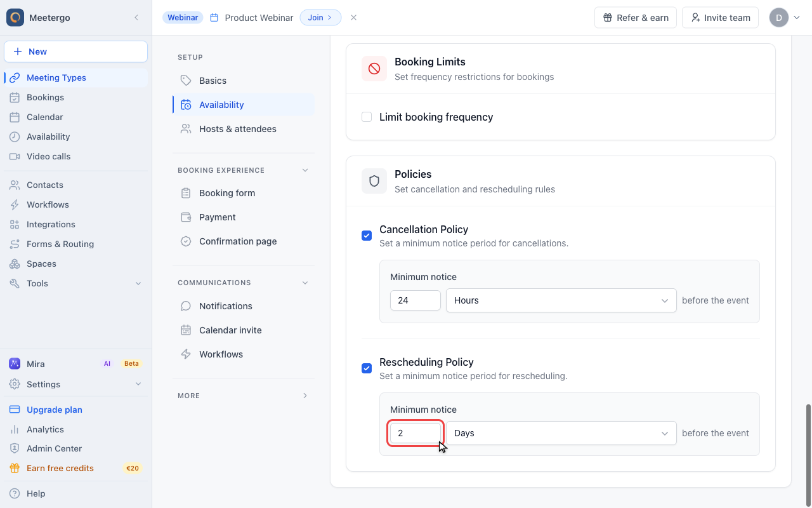Open the Hours unit dropdown
812x508 pixels.
(561, 300)
